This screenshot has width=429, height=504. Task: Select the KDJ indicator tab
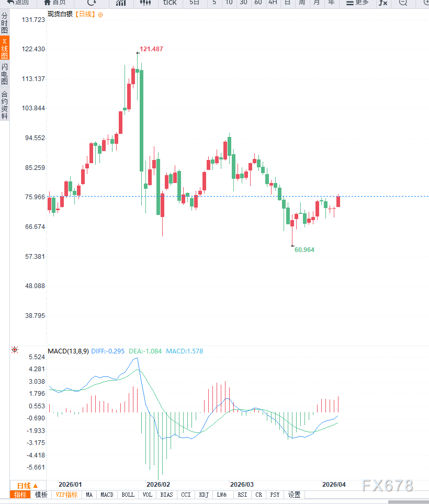tap(204, 495)
